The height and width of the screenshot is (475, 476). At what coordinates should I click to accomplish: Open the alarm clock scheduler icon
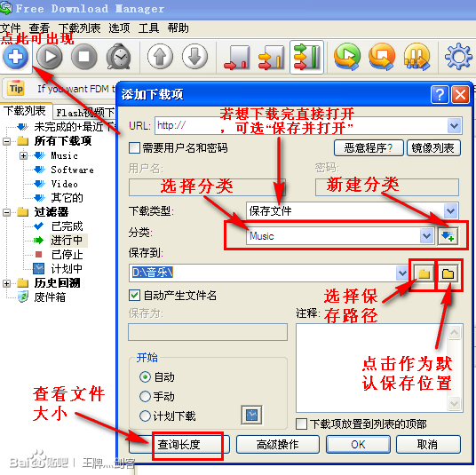pyautogui.click(x=119, y=57)
